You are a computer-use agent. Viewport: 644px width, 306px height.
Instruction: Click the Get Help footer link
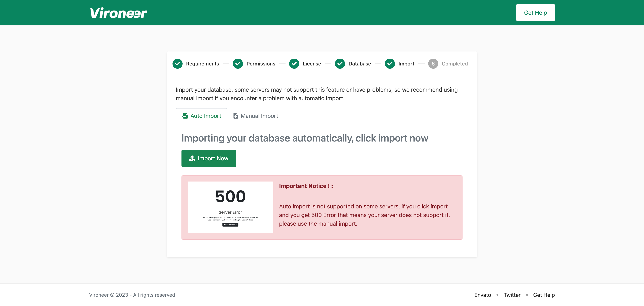pos(544,295)
